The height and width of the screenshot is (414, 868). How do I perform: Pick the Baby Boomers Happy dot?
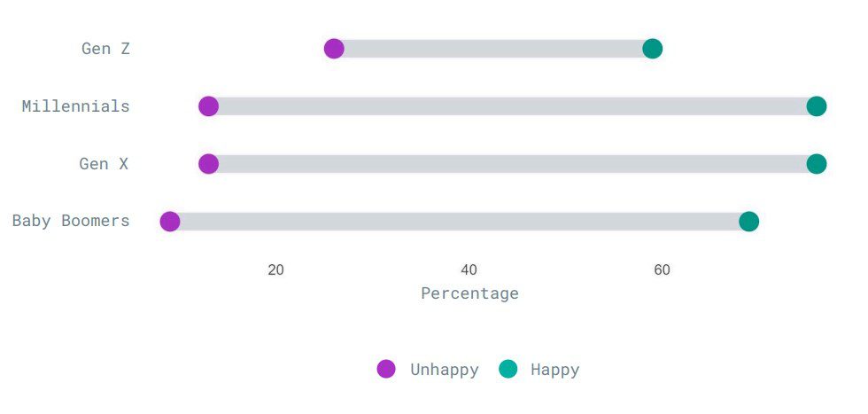click(x=749, y=222)
